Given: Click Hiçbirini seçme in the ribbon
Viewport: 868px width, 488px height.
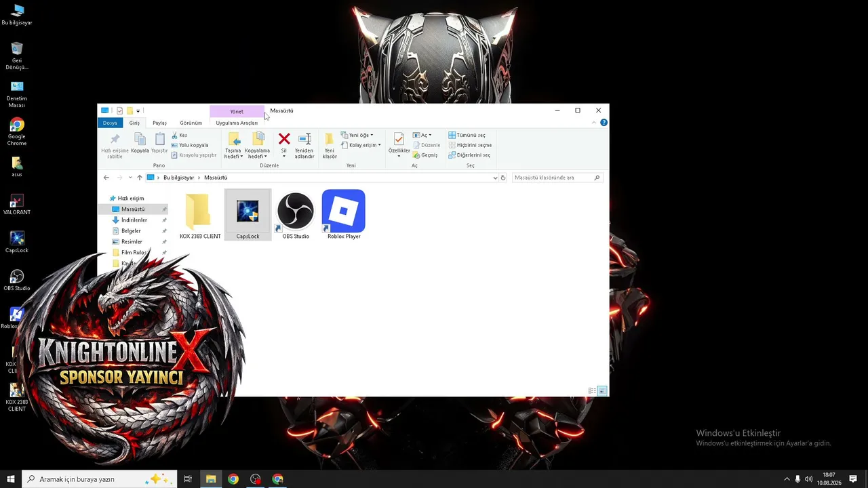Looking at the screenshot, I should coord(470,145).
